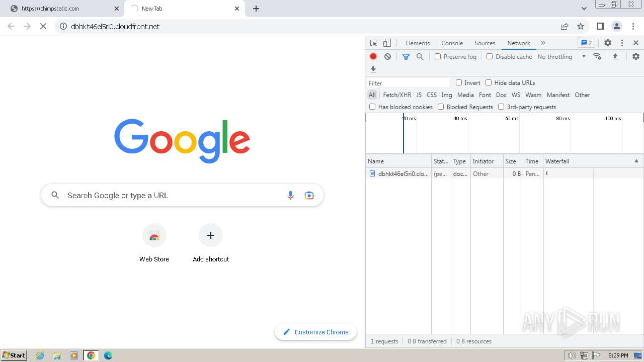Open DevTools settings gear
The width and height of the screenshot is (644, 362).
[x=608, y=43]
